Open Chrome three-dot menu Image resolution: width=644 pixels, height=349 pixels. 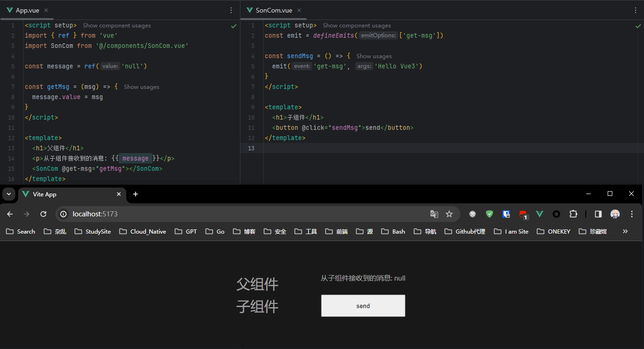pos(632,214)
